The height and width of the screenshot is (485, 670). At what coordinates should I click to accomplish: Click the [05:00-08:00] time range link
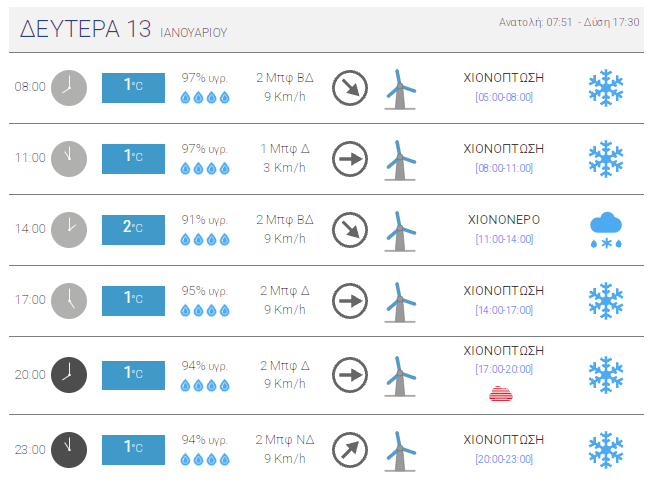504,97
